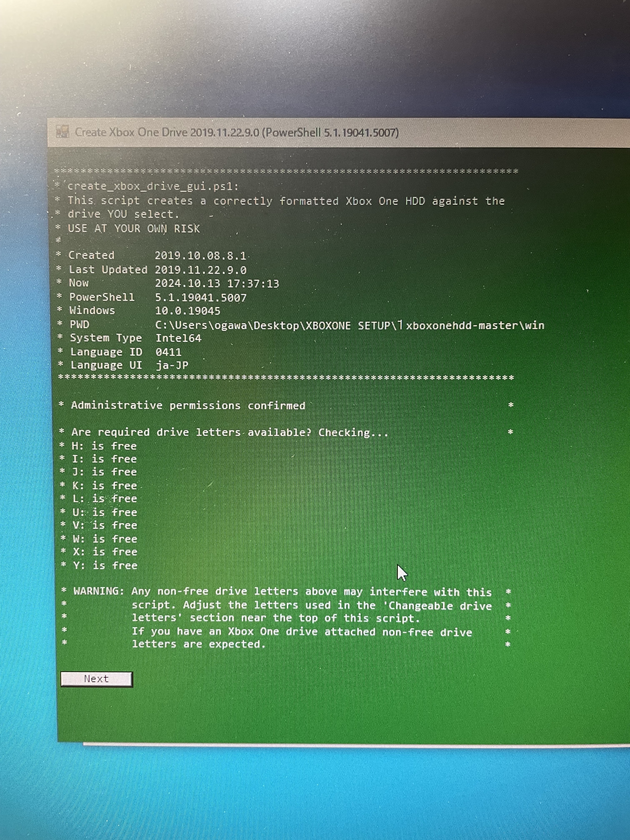Screen dimensions: 630x840
Task: Click the Next button
Action: pos(96,679)
